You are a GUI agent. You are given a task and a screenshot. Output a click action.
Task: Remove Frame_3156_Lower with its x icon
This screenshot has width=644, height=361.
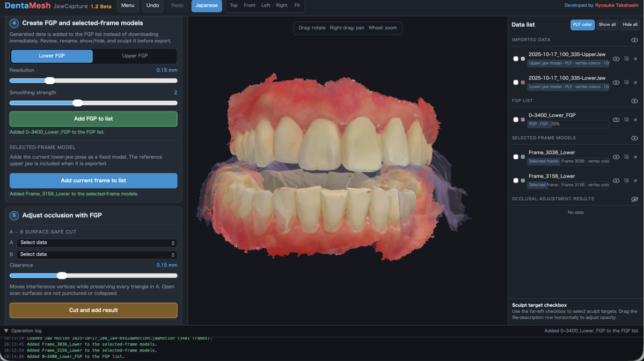[635, 181]
